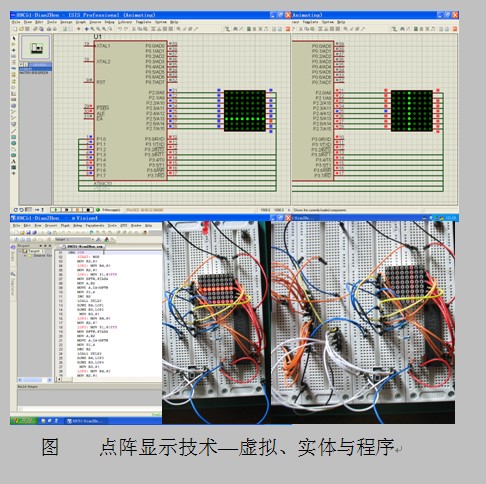
Task: Open the Project menu in uVision
Action: tap(51, 226)
